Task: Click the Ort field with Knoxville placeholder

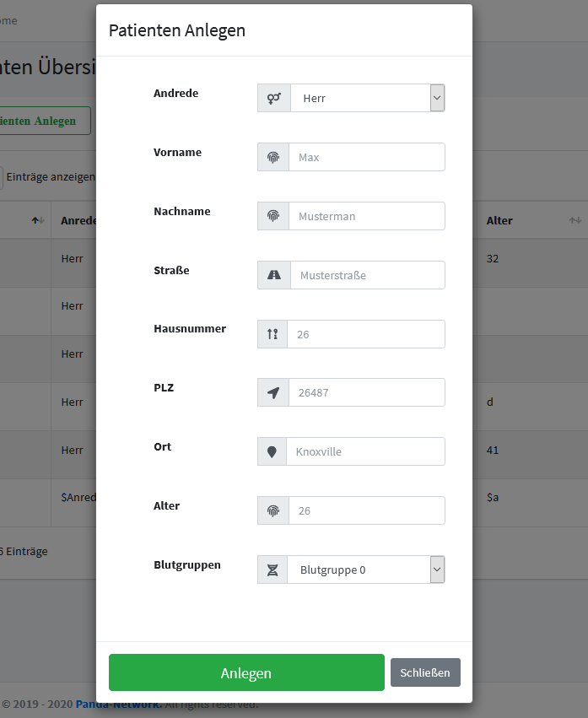Action: pyautogui.click(x=365, y=452)
